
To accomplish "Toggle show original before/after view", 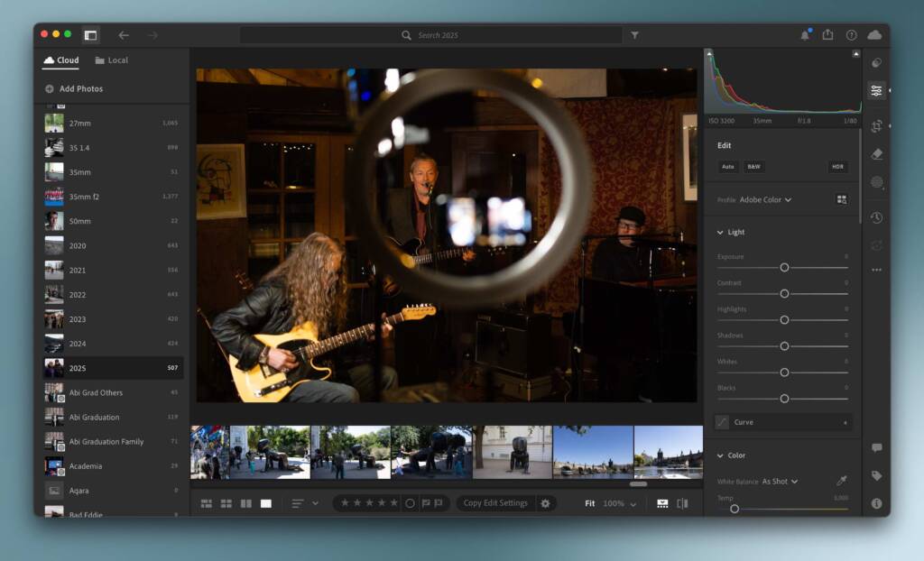I will point(682,503).
